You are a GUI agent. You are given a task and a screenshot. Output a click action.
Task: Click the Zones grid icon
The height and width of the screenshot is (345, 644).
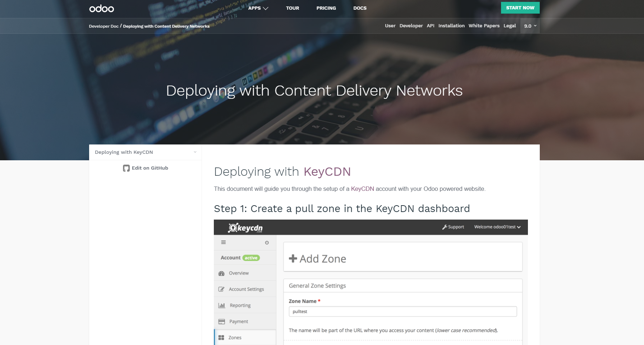tap(221, 338)
